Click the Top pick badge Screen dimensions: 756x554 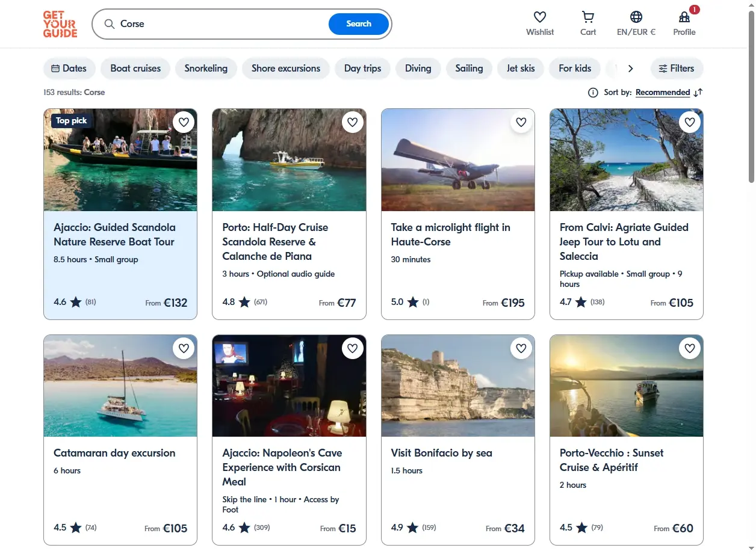(71, 121)
